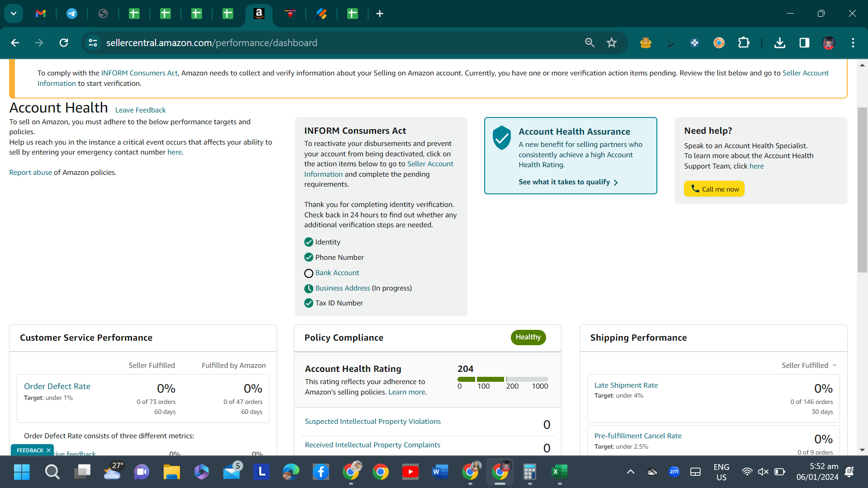Click Leave Feedback beside Account Health
Image resolution: width=868 pixels, height=488 pixels.
[x=141, y=110]
